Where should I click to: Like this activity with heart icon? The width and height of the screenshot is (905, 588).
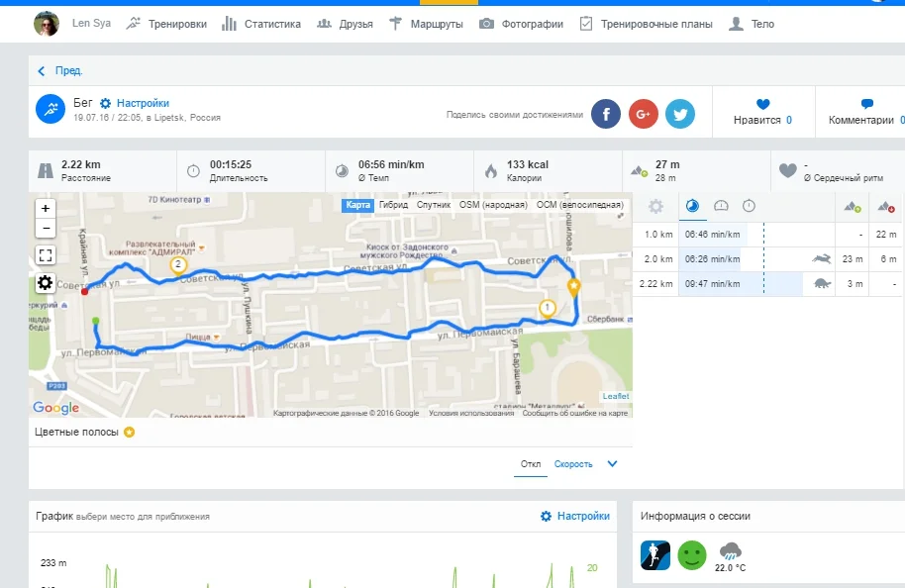pyautogui.click(x=762, y=104)
